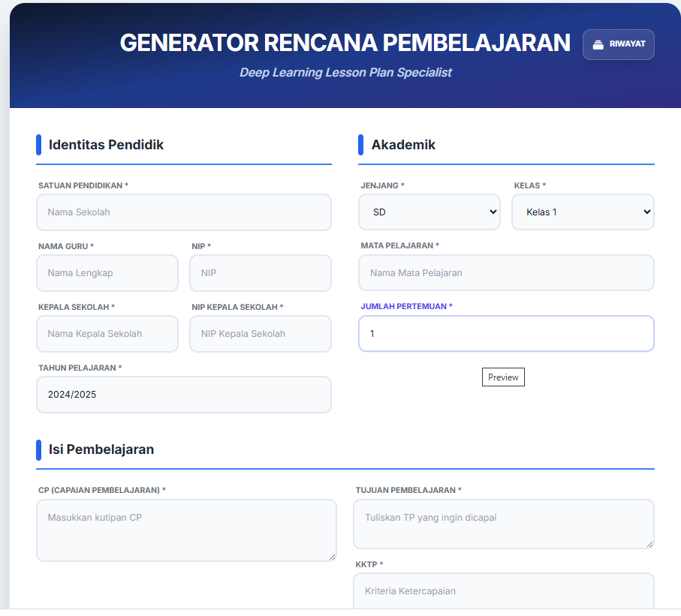Click the Jumlah Pertemuan number field
Viewport: 681px width, 616px height.
tap(506, 334)
